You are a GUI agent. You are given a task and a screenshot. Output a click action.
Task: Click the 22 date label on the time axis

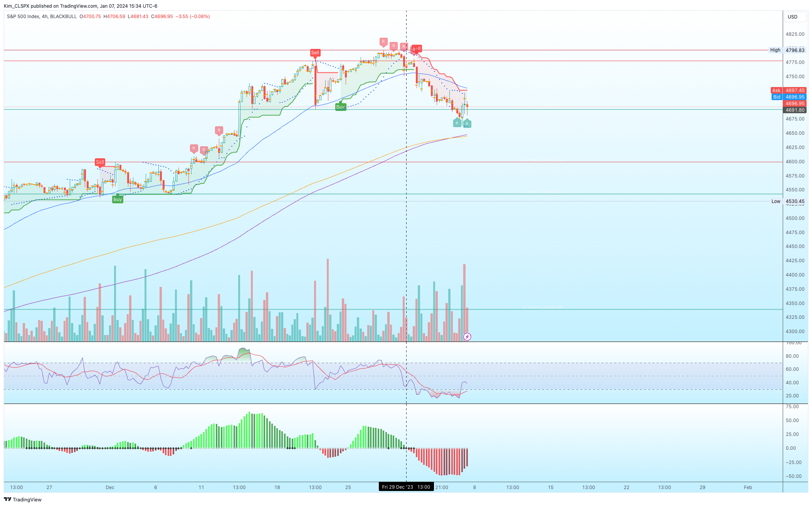click(627, 488)
